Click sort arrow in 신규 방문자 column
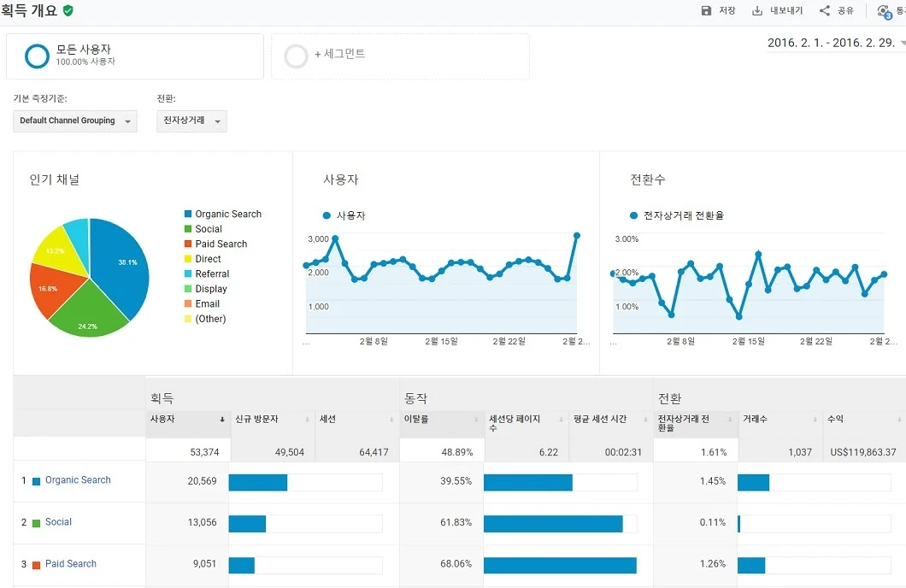The image size is (906, 588). pyautogui.click(x=307, y=420)
